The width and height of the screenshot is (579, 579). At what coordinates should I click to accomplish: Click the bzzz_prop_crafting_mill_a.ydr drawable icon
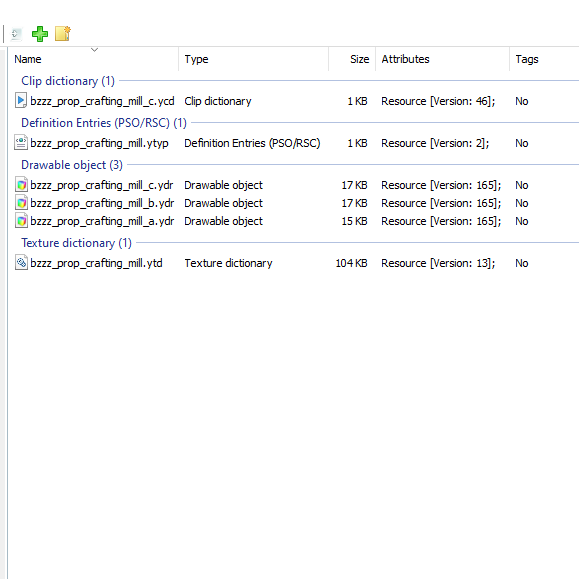click(x=21, y=221)
